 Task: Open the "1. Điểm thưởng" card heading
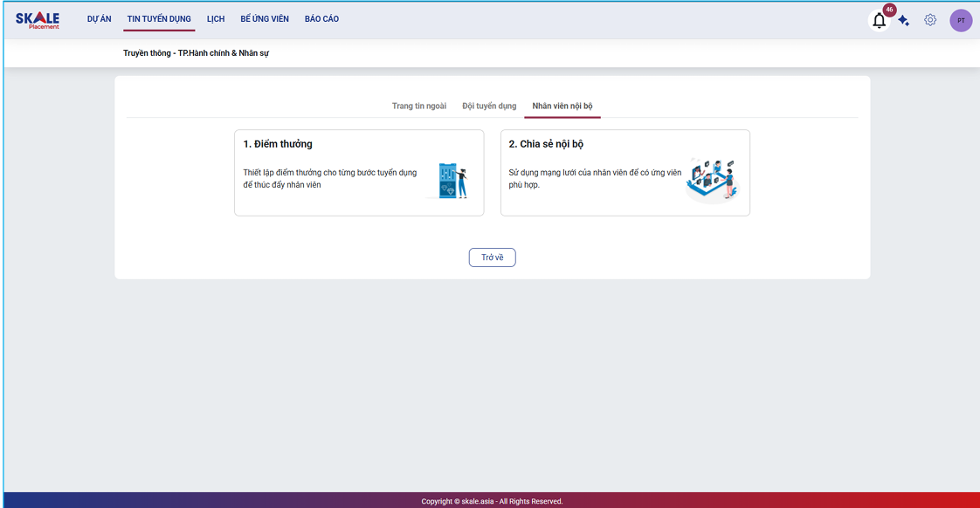[278, 144]
